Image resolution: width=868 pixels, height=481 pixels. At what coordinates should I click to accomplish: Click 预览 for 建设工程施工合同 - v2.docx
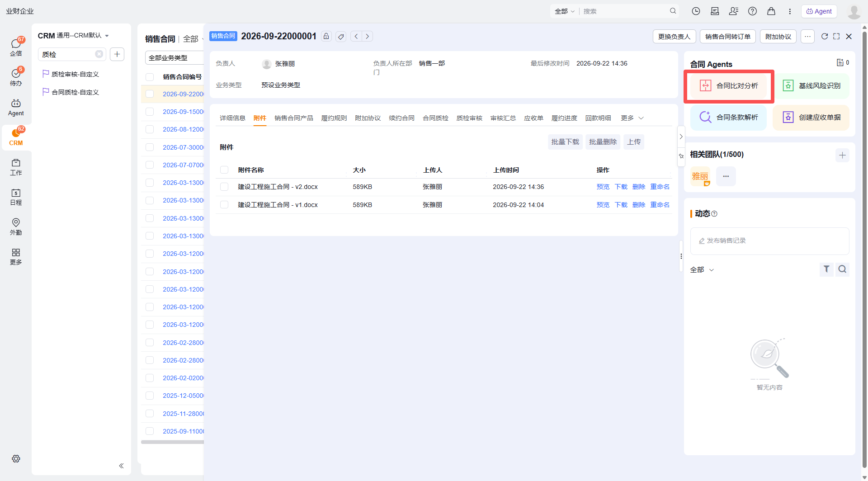click(x=603, y=187)
